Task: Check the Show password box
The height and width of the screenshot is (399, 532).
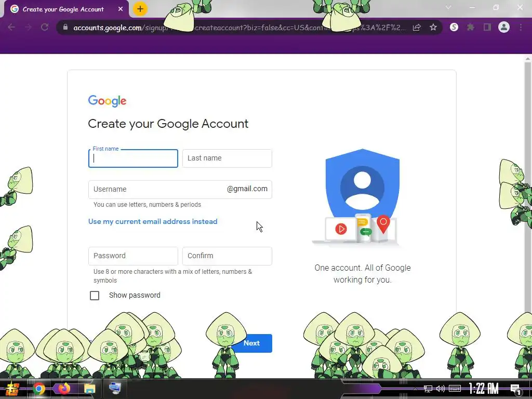Action: tap(95, 296)
